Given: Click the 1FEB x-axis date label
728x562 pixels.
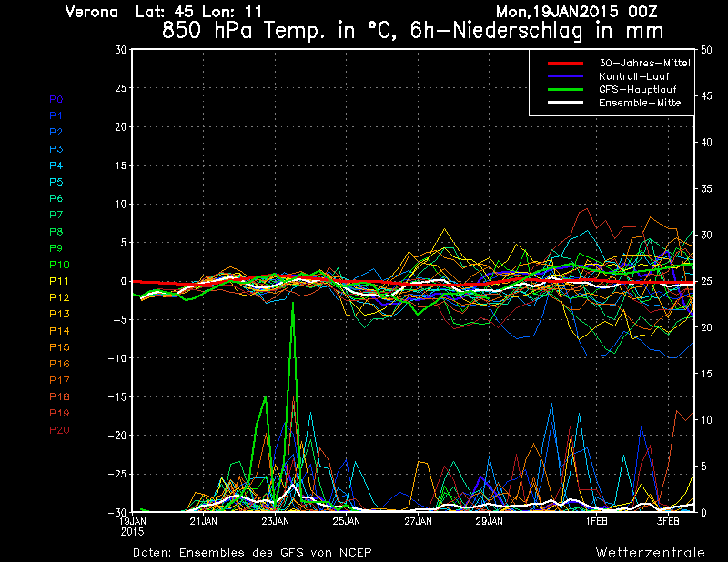Looking at the screenshot, I should pos(597,521).
